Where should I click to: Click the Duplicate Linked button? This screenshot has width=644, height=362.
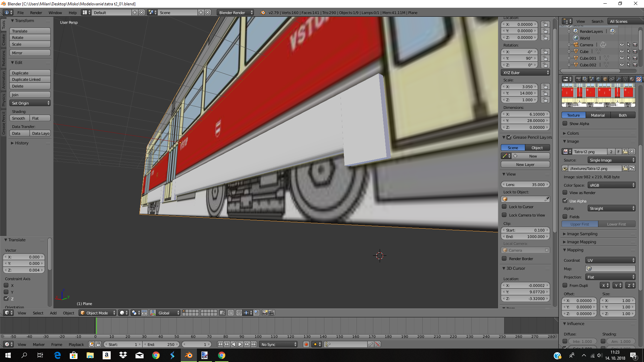(30, 79)
